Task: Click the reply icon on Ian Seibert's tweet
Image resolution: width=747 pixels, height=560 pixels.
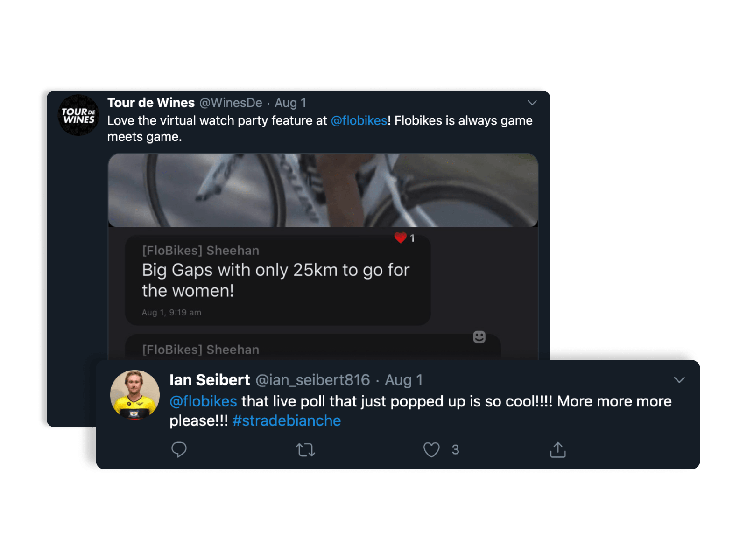Action: coord(179,449)
